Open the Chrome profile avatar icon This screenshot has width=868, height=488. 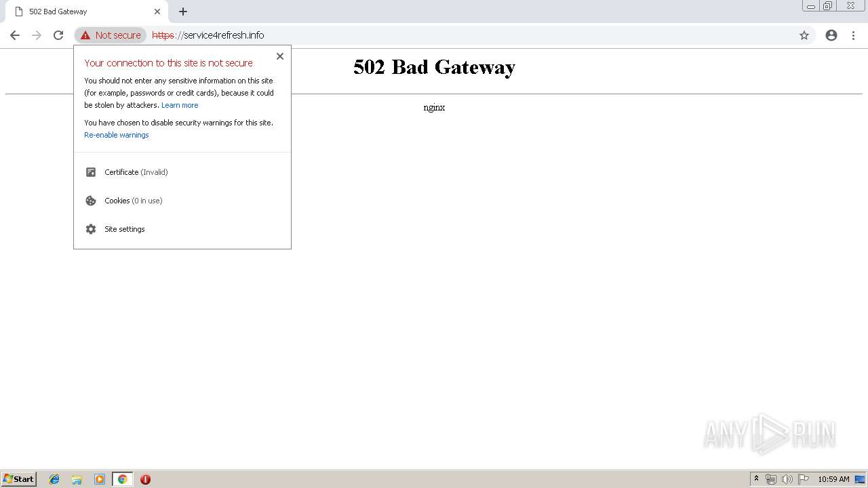(x=831, y=35)
